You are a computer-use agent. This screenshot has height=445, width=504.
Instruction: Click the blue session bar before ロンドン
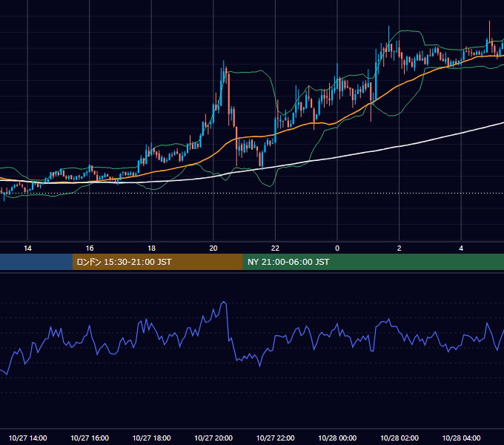click(x=36, y=262)
